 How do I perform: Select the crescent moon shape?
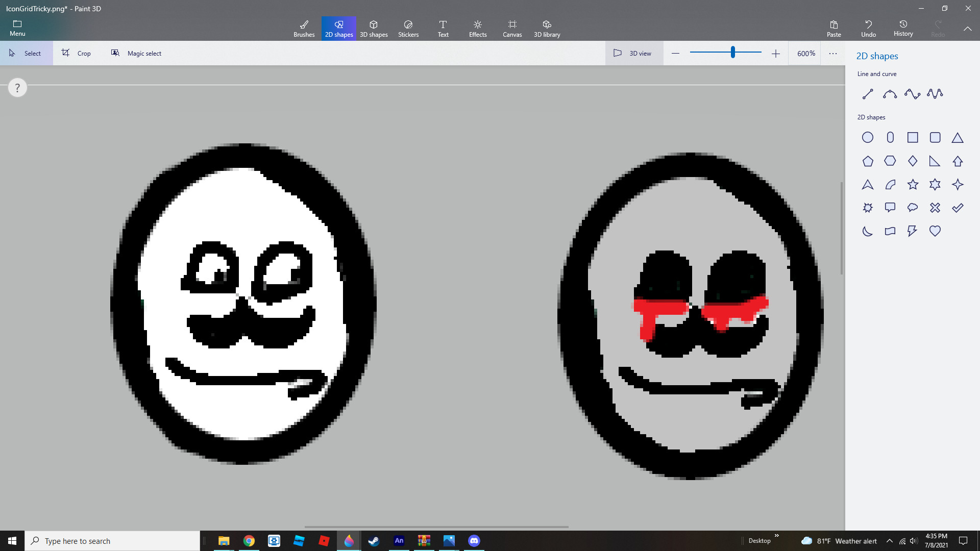click(x=867, y=231)
